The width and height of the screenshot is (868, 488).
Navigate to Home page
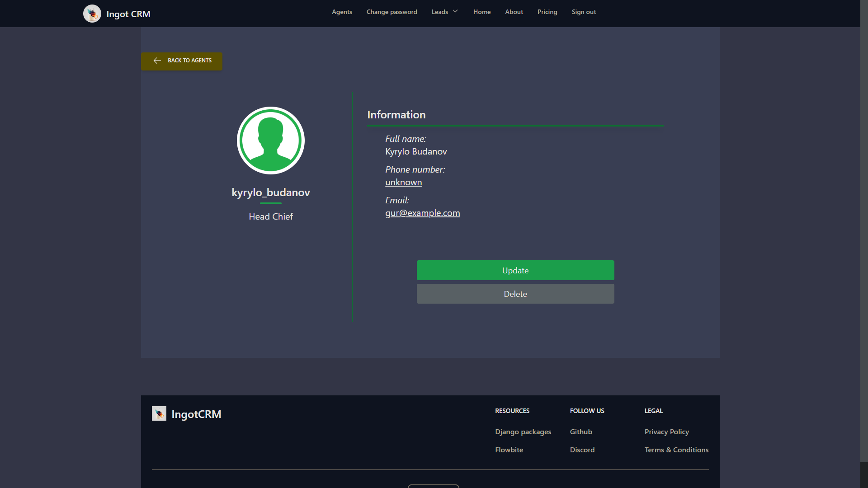tap(482, 12)
